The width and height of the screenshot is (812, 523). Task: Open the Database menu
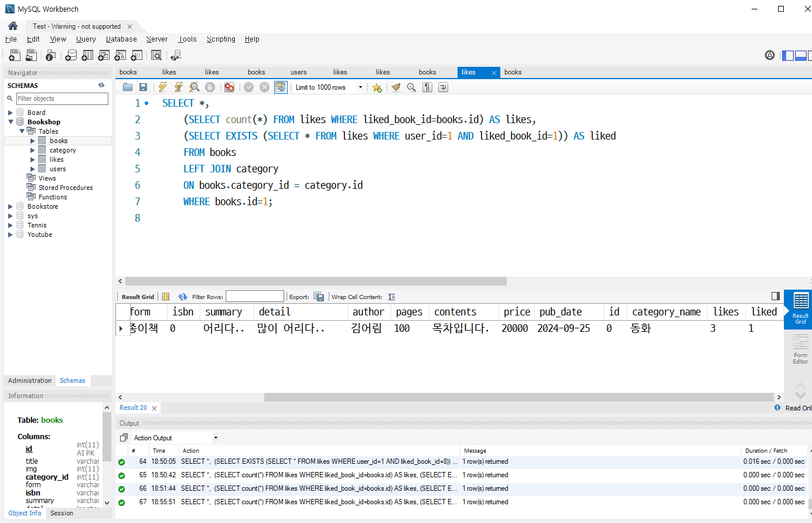pyautogui.click(x=121, y=39)
